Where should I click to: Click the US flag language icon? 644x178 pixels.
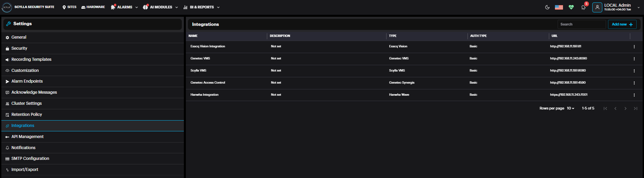point(559,7)
